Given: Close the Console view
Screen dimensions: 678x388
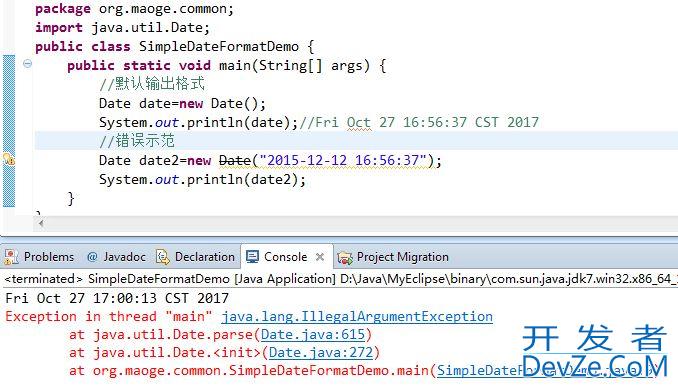Looking at the screenshot, I should [x=320, y=257].
